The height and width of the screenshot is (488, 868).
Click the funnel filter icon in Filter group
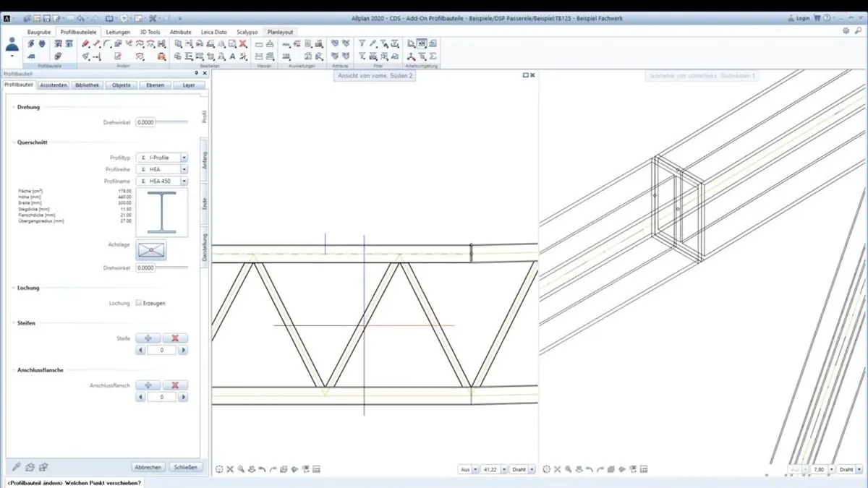362,44
